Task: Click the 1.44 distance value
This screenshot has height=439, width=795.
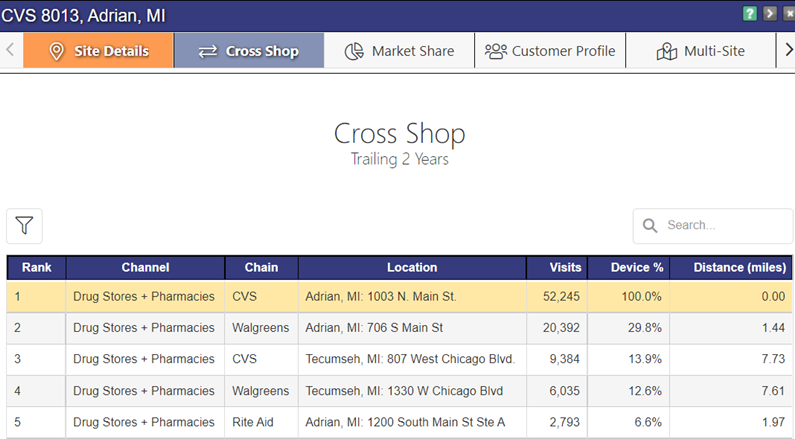Action: [x=773, y=328]
